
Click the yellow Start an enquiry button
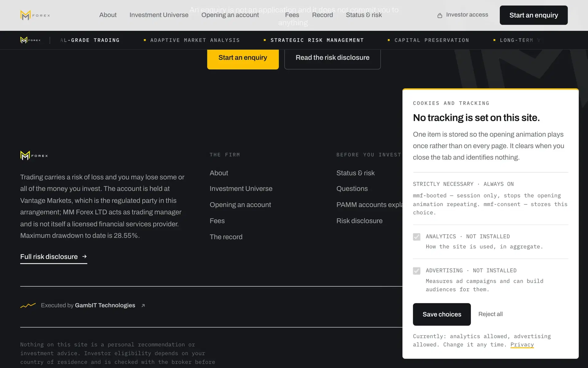243,58
